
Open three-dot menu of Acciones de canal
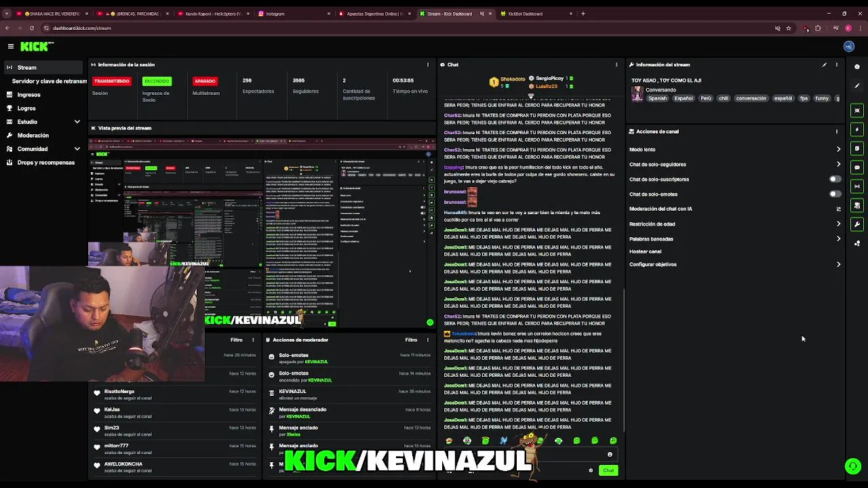click(837, 131)
